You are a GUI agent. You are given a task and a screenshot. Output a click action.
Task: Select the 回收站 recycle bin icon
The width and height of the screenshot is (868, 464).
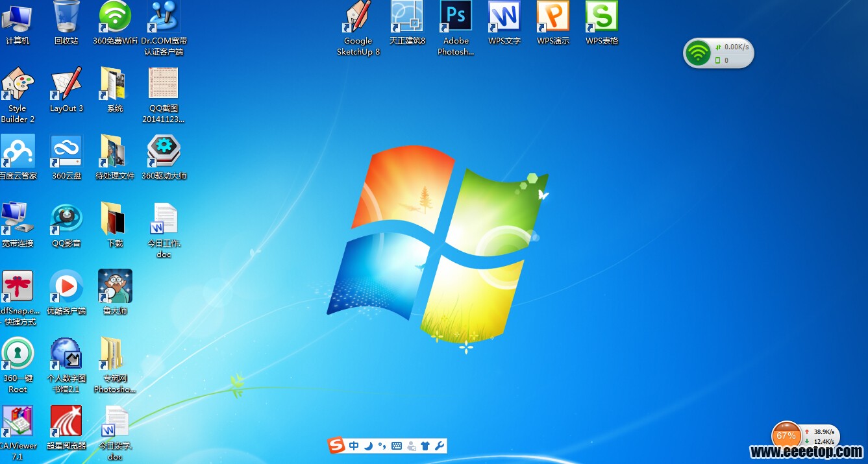pyautogui.click(x=66, y=23)
